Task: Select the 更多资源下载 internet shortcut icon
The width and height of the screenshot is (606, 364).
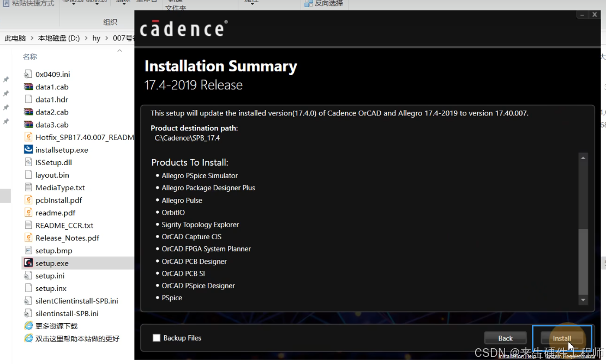Action: 28,326
